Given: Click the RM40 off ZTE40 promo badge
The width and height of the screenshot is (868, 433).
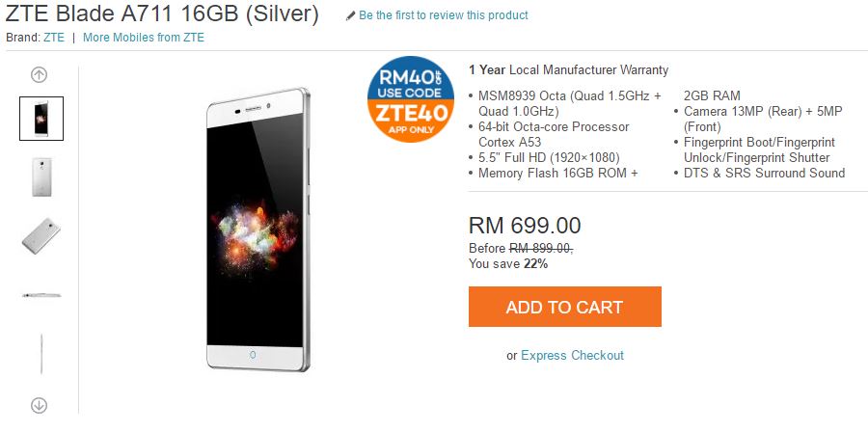Looking at the screenshot, I should pos(411,99).
